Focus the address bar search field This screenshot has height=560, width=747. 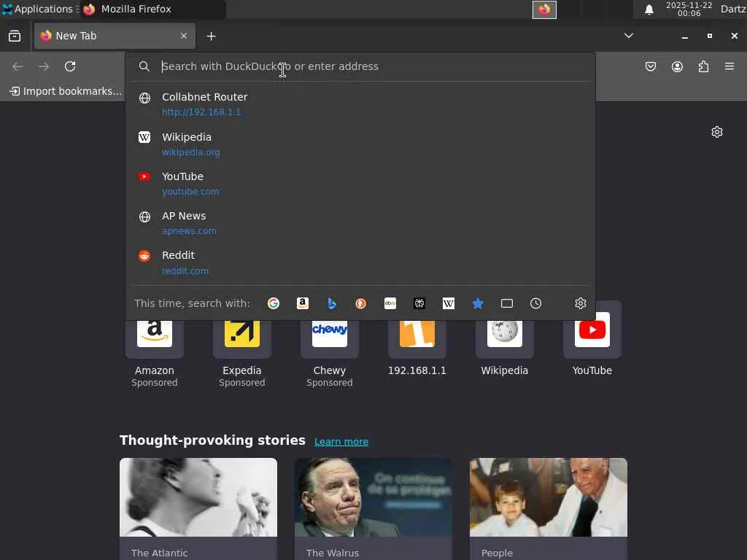360,66
